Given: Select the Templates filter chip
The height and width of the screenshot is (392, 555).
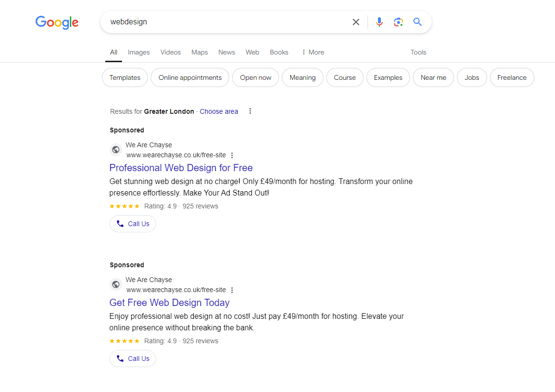Looking at the screenshot, I should click(124, 77).
